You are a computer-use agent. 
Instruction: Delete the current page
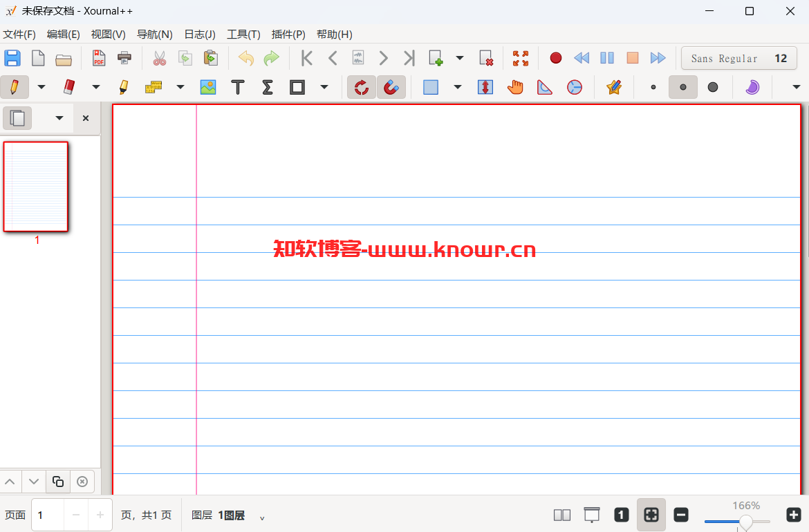486,58
